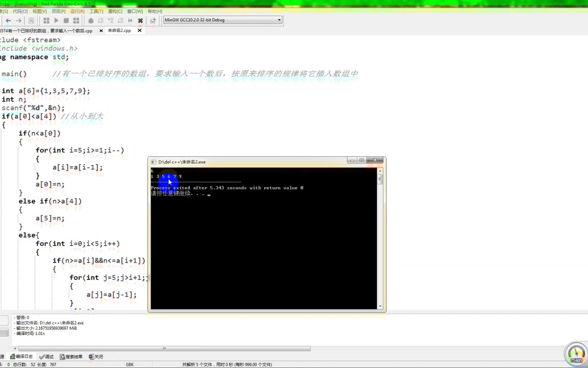
Task: Click the Compile icon in the toolbar
Action: tap(47, 20)
